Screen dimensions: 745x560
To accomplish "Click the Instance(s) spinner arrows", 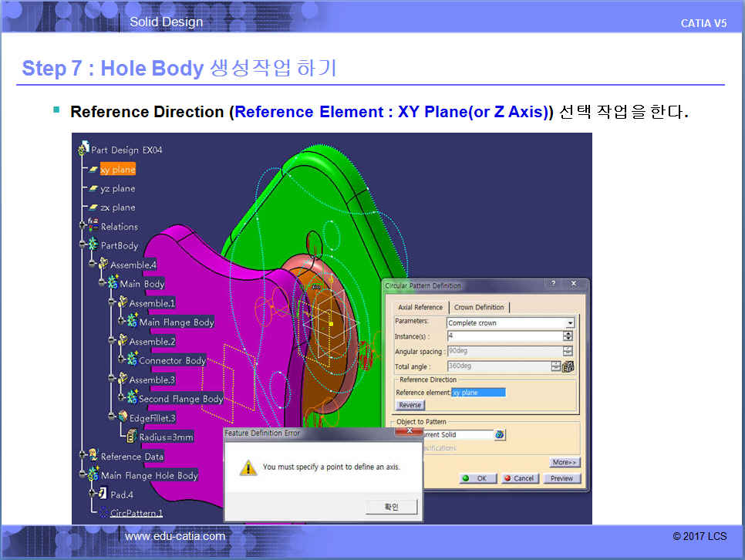I will 568,336.
